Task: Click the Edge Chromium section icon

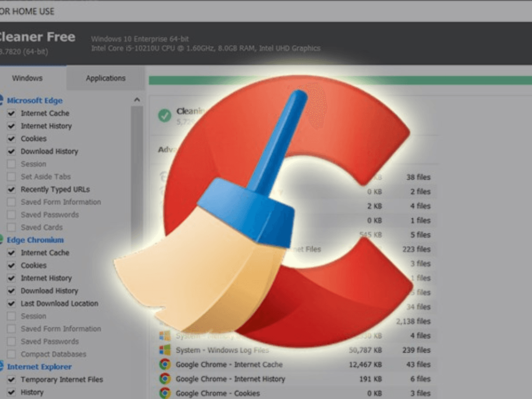Action: coord(2,240)
